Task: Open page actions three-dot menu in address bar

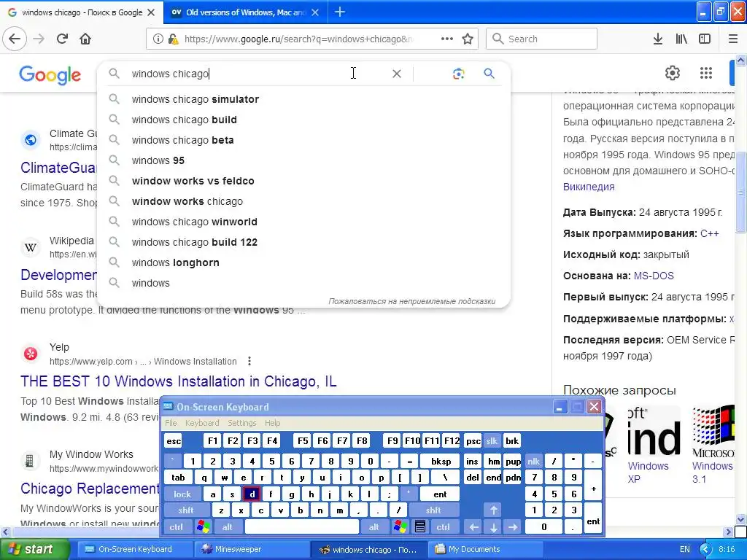Action: 447,39
